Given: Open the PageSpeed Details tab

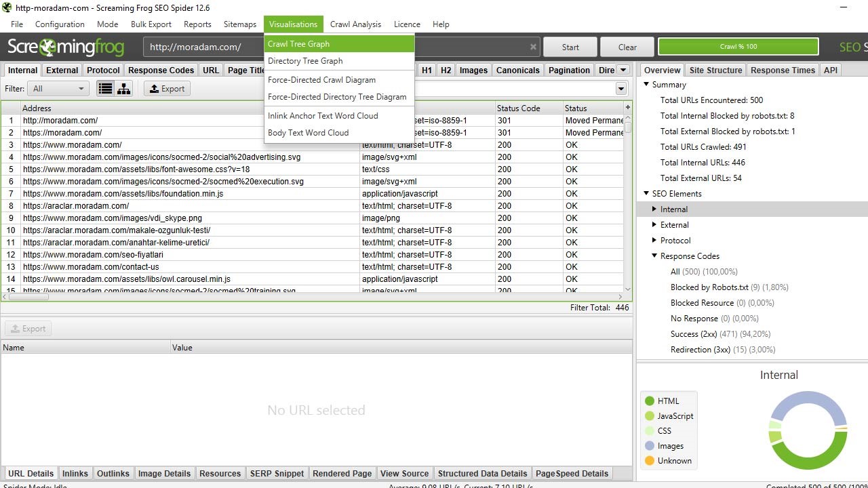Looking at the screenshot, I should pyautogui.click(x=572, y=473).
